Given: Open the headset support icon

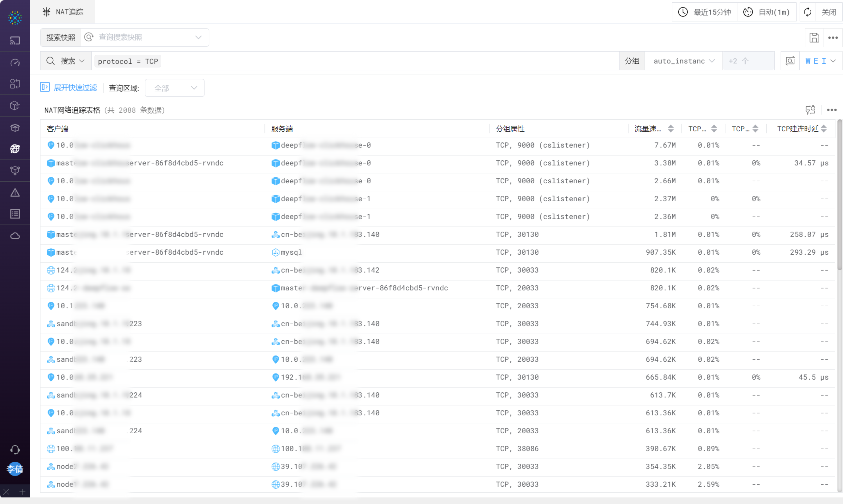Looking at the screenshot, I should (15, 450).
